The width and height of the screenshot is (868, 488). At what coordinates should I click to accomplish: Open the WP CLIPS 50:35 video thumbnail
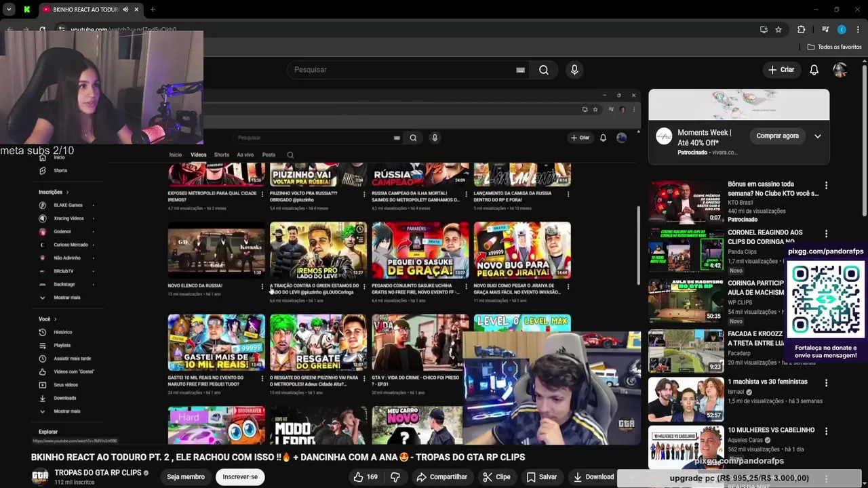coord(686,300)
